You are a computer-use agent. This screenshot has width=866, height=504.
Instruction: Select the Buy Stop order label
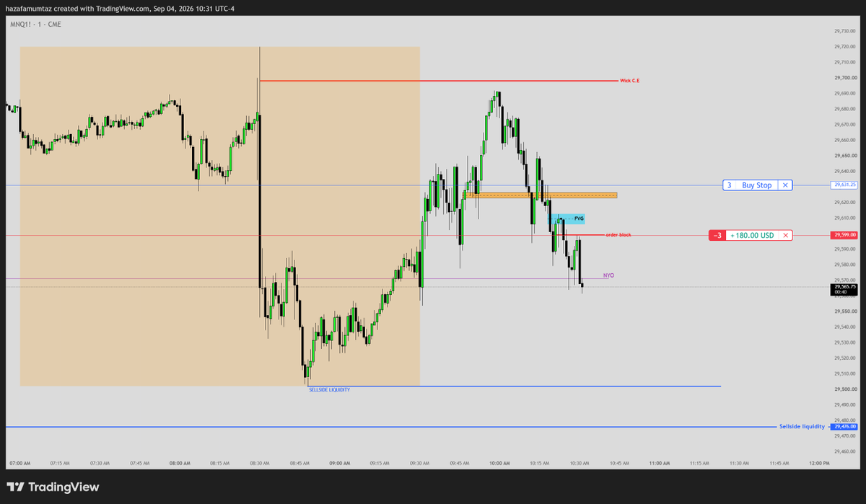click(758, 185)
